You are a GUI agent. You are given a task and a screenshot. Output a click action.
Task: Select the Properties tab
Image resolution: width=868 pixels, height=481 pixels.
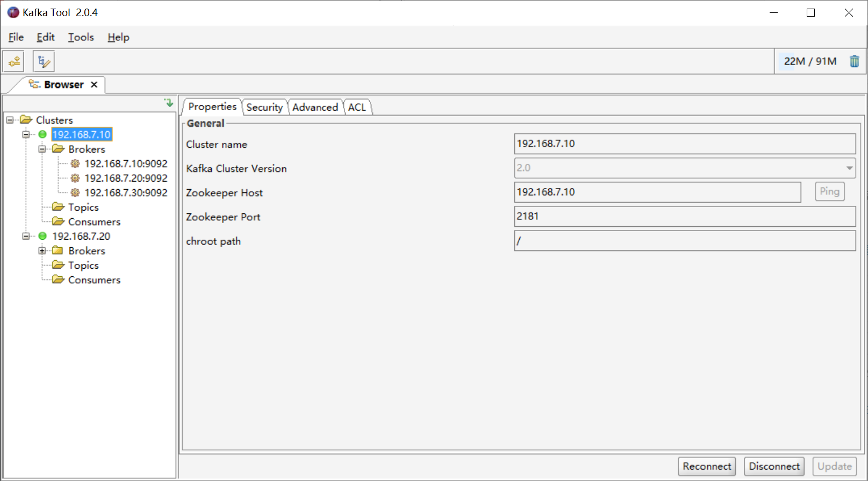tap(212, 106)
